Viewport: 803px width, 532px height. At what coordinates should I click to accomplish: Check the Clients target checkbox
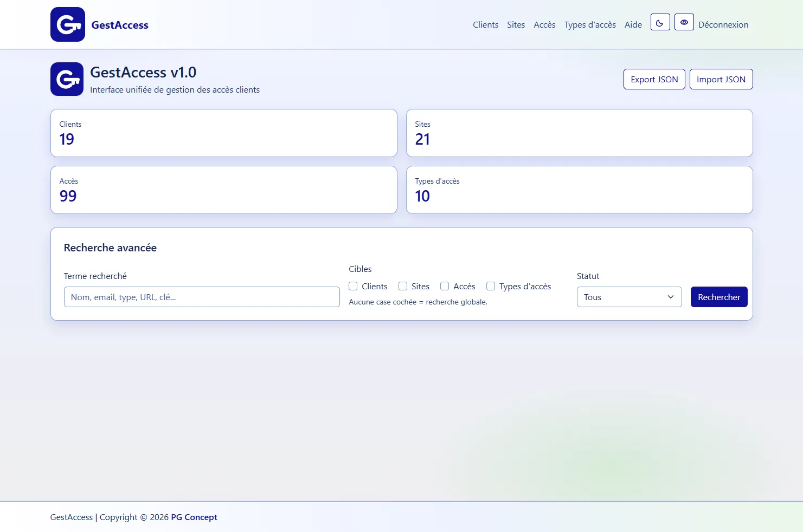coord(353,286)
